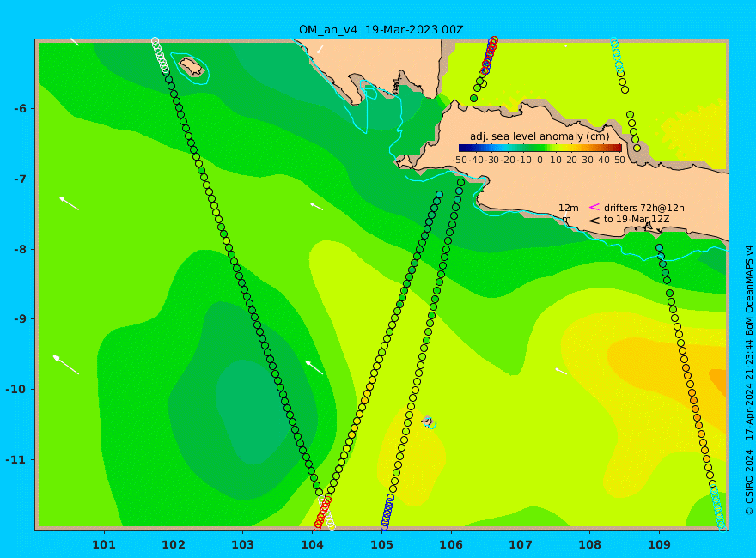Select the magenta drifter arrow legend symbol
756x558 pixels.
click(x=594, y=207)
